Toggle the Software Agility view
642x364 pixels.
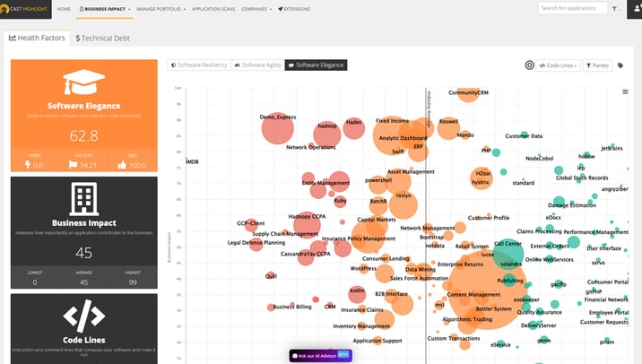click(256, 65)
